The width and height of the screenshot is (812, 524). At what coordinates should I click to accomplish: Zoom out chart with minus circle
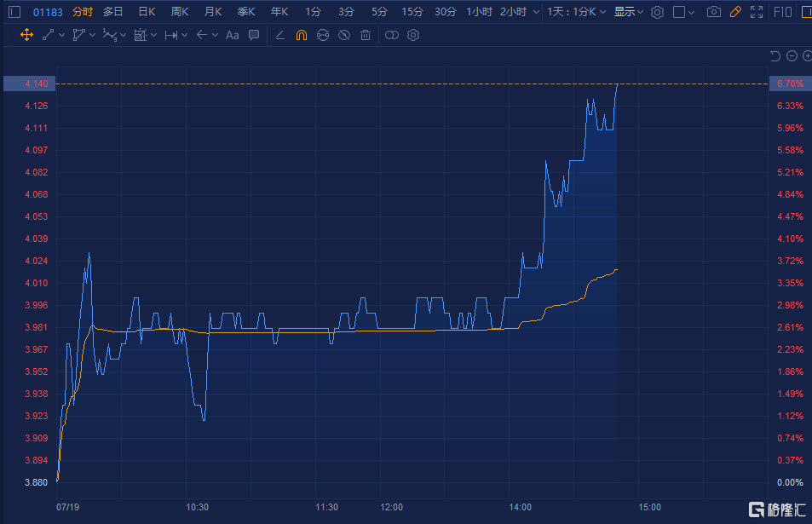click(x=792, y=56)
